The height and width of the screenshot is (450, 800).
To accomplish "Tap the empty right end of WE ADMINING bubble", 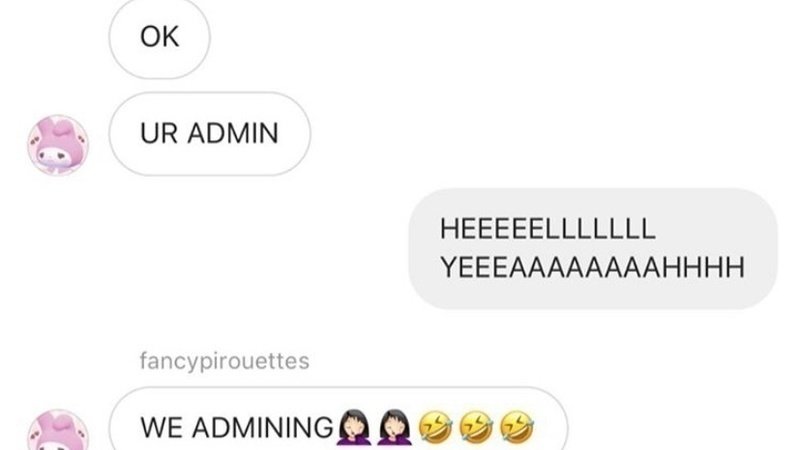I will pyautogui.click(x=551, y=428).
